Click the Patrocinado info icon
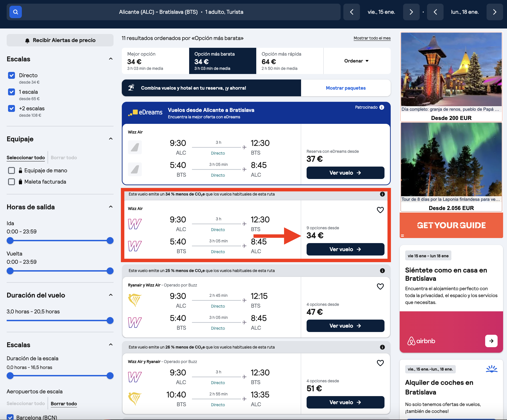 tap(382, 107)
